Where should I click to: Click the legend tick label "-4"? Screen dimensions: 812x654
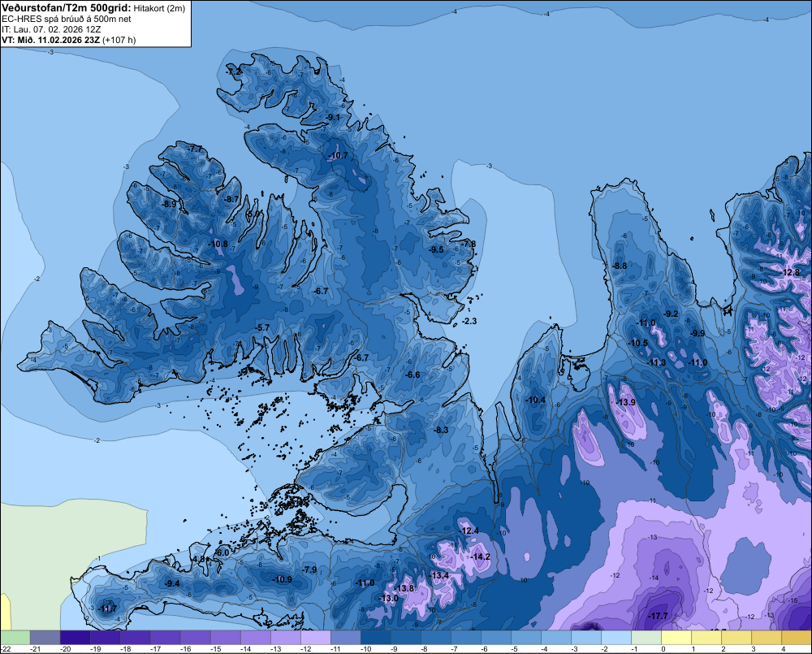tap(545, 649)
